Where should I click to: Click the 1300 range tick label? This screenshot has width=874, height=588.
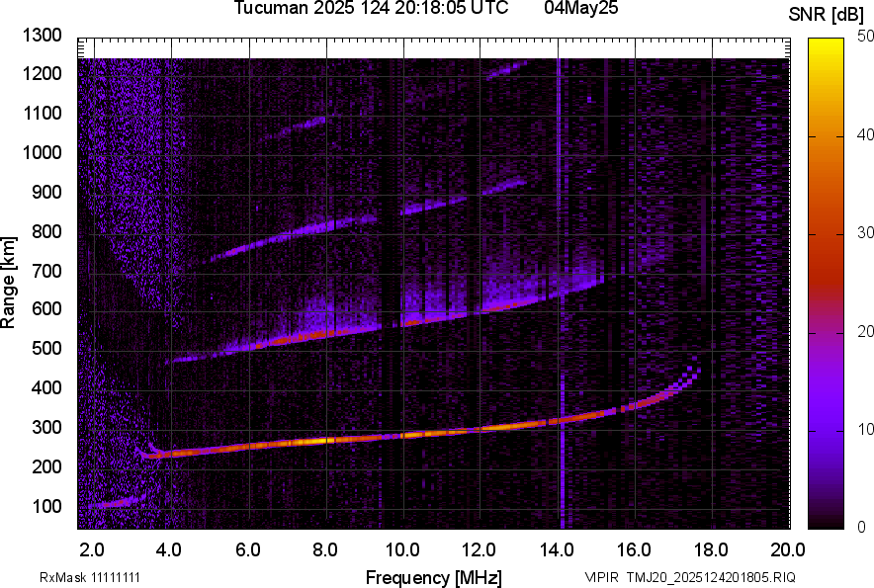click(43, 36)
